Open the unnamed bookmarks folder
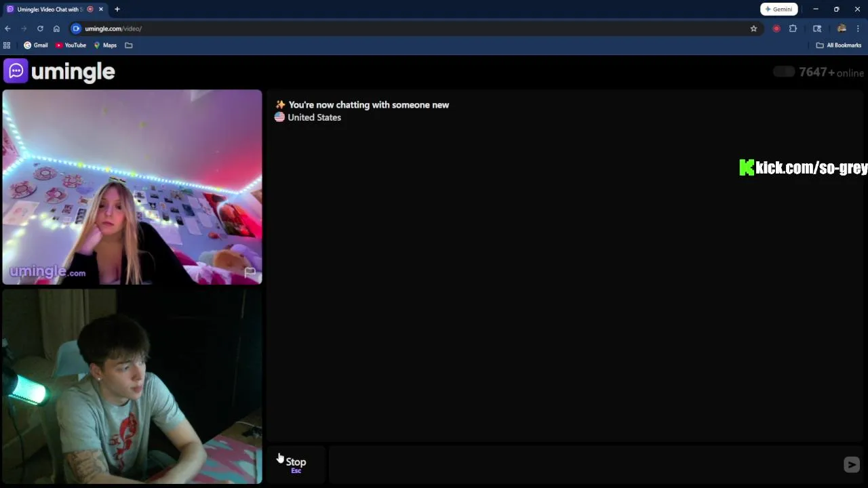The width and height of the screenshot is (868, 488). (x=129, y=45)
